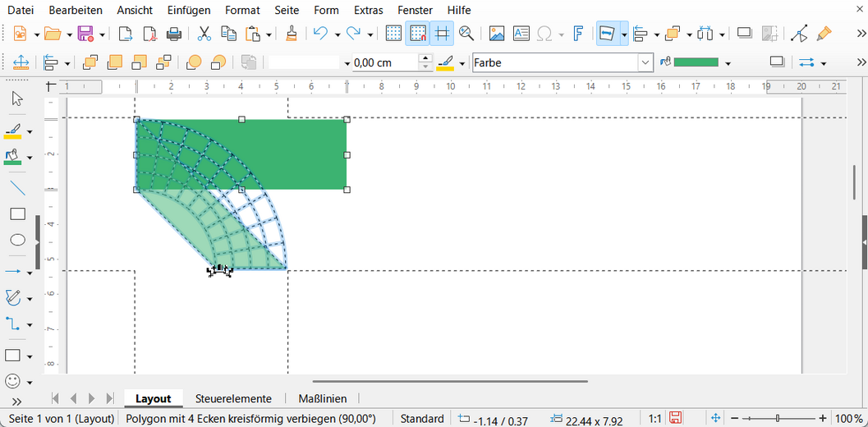The image size is (868, 427).
Task: Open the Zoom & Pan magnifier tool
Action: [466, 34]
